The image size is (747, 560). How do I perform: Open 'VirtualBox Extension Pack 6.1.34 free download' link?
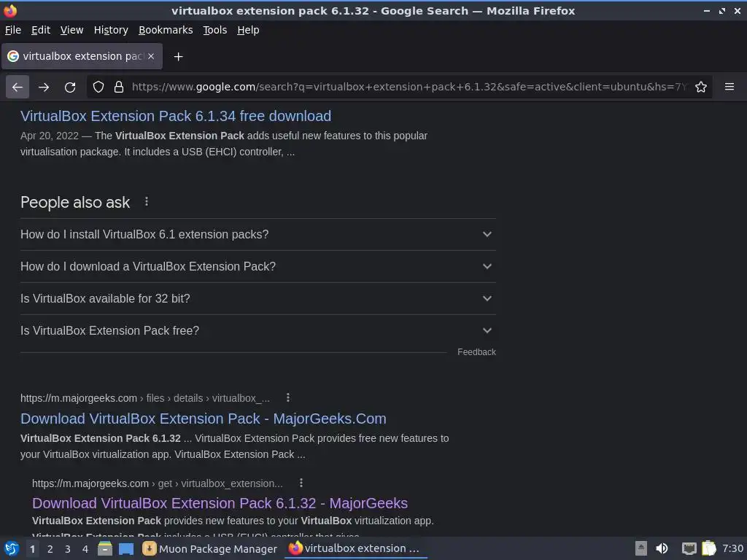(x=176, y=116)
